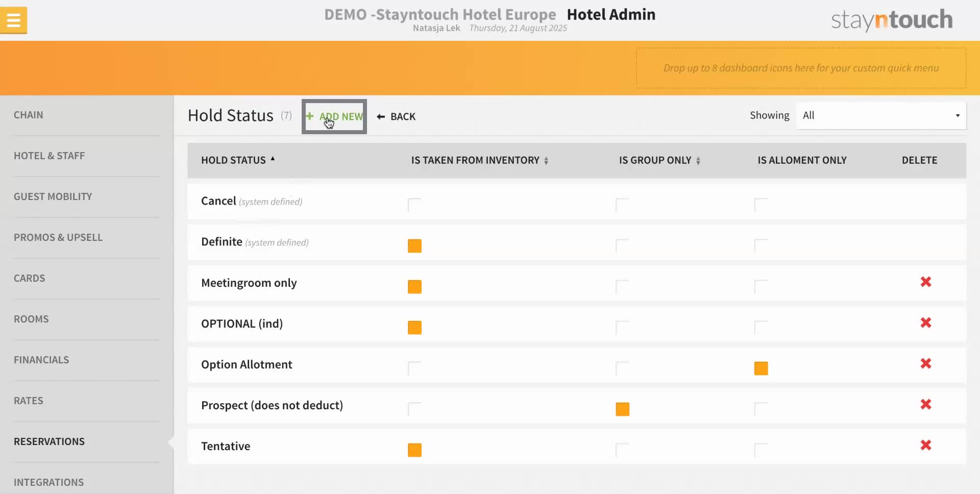Viewport: 980px width, 494px height.
Task: Open the hamburger main menu
Action: tap(14, 20)
